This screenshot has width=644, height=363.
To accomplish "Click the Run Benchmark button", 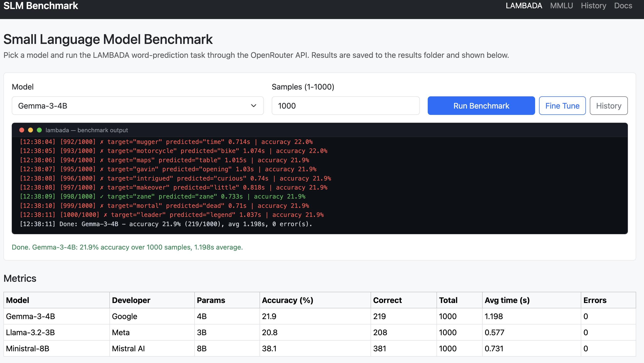I will click(x=481, y=106).
